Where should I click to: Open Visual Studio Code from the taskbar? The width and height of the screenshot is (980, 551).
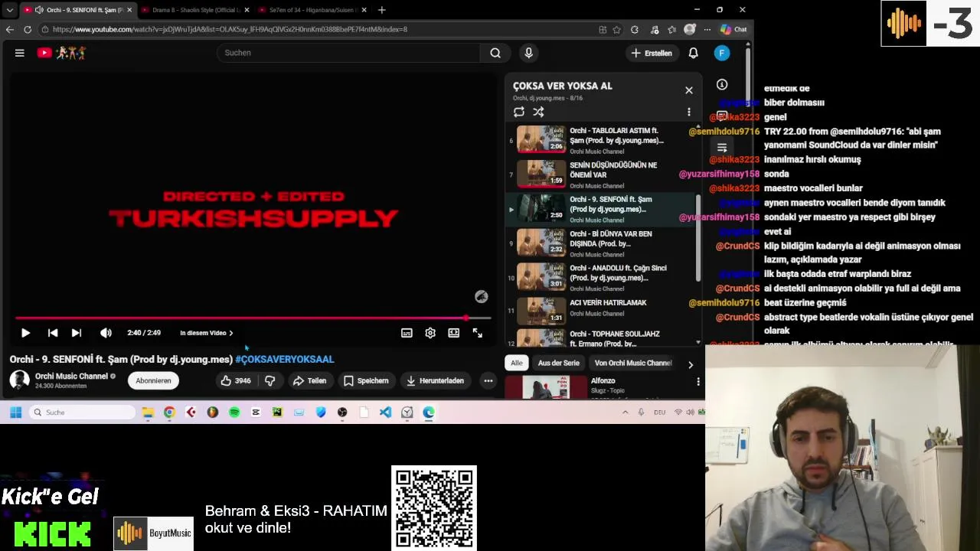(x=385, y=412)
